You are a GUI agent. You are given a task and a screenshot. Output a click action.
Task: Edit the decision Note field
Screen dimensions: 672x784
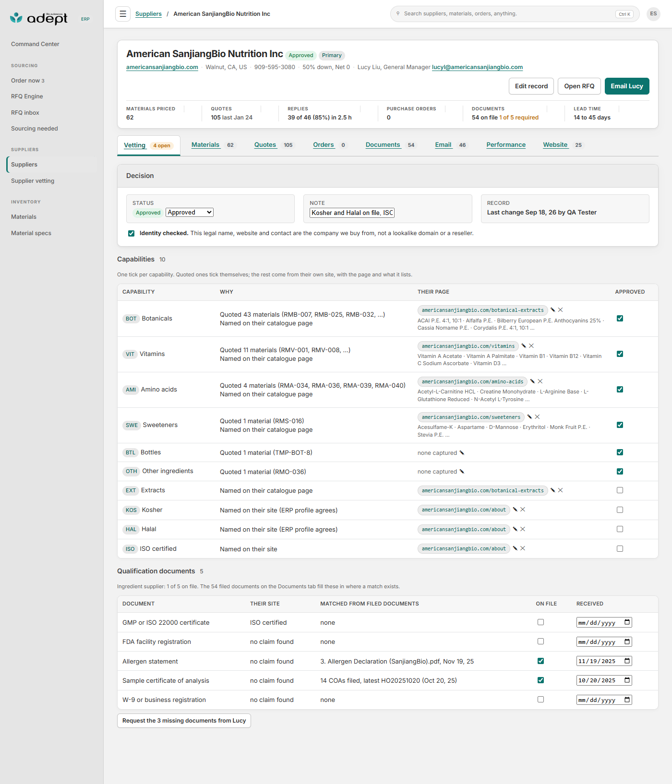coord(352,213)
